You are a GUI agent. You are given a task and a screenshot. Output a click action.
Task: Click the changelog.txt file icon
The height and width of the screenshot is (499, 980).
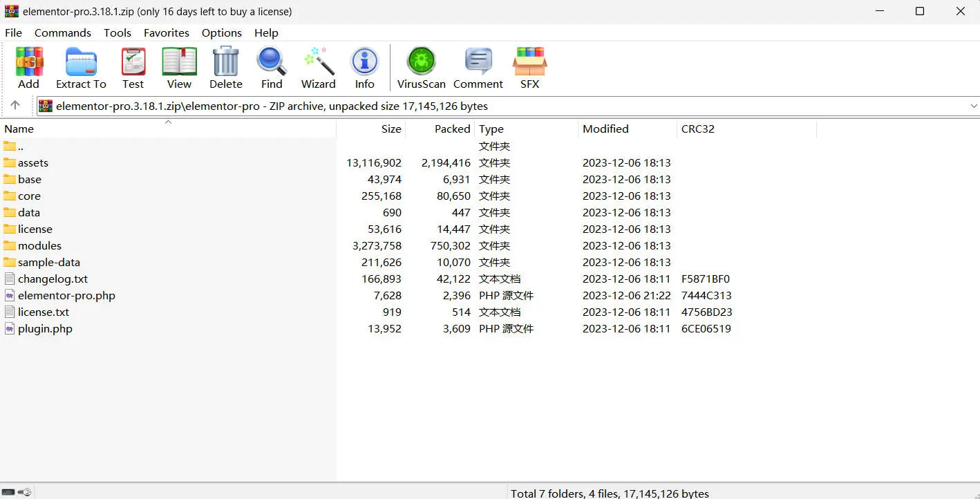point(10,279)
